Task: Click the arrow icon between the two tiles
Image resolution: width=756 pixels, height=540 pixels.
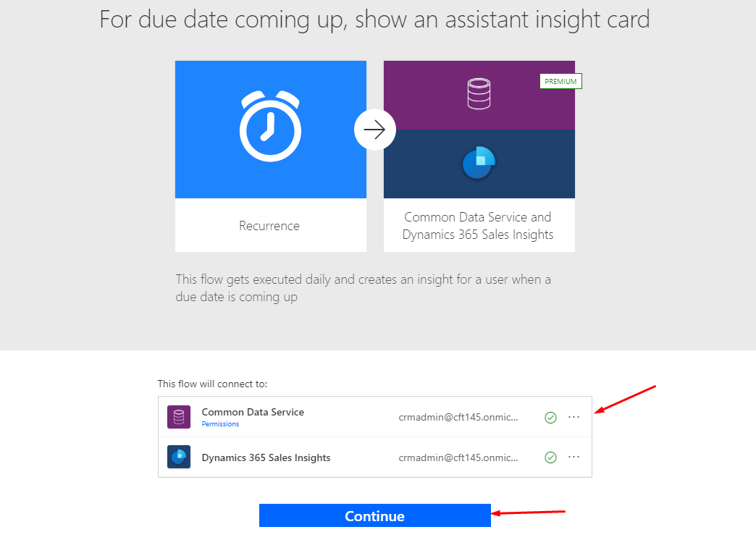Action: point(374,129)
